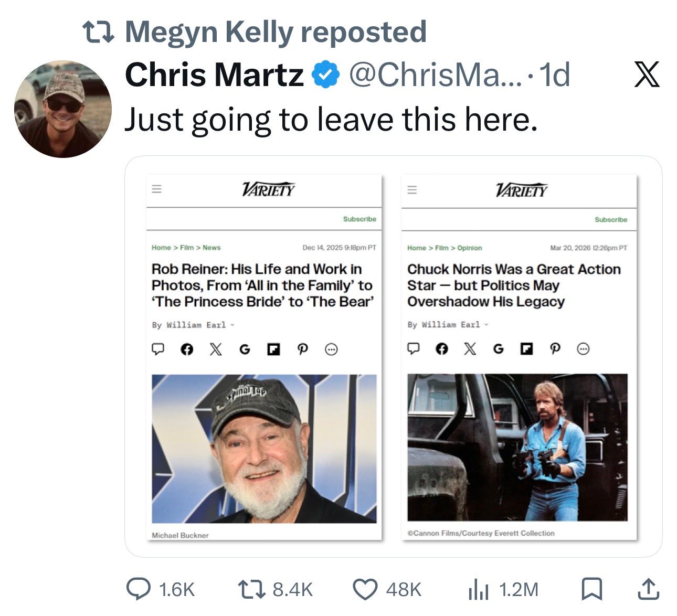Click the Facebook share icon under Rob Reiner headline
Viewport: 677px width, 616px height.
tap(186, 349)
